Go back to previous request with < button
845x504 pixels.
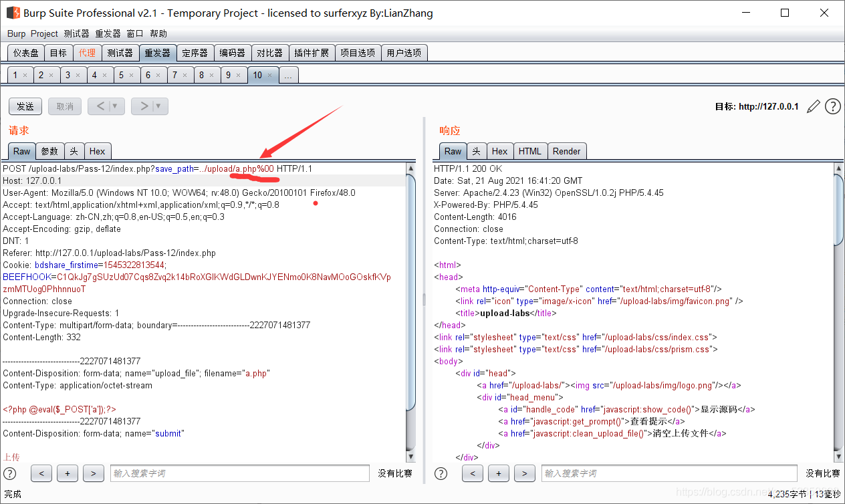tap(100, 106)
